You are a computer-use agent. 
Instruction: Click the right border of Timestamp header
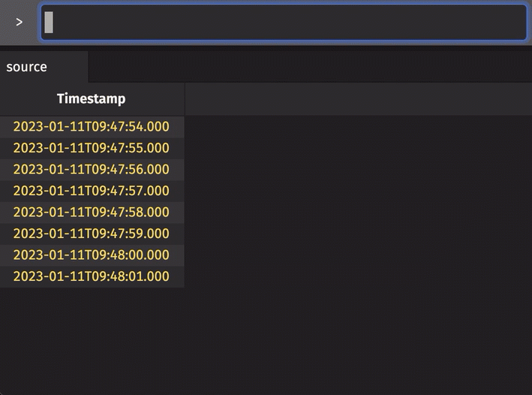point(185,98)
